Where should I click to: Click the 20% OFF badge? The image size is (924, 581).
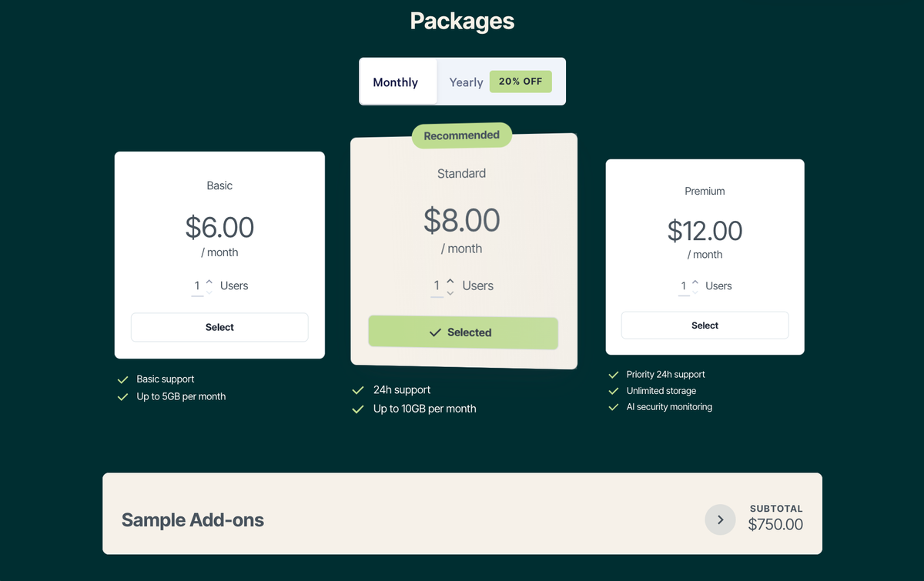521,82
